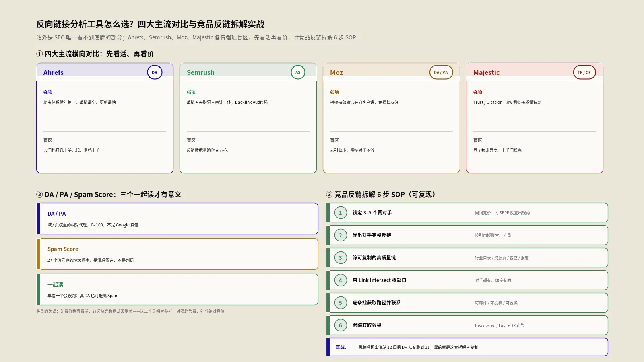Click the DA / PA badge on Moz card
The width and height of the screenshot is (644, 362).
coord(441,72)
